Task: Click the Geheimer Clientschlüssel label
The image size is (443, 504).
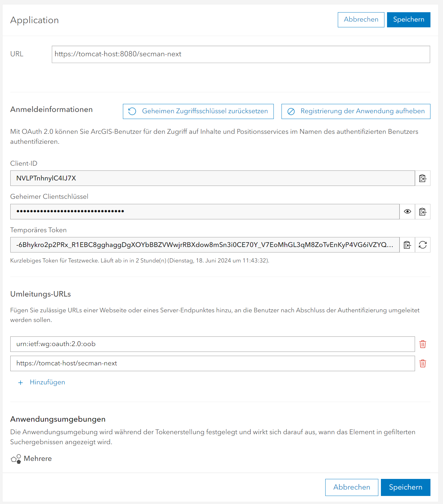Action: 49,197
